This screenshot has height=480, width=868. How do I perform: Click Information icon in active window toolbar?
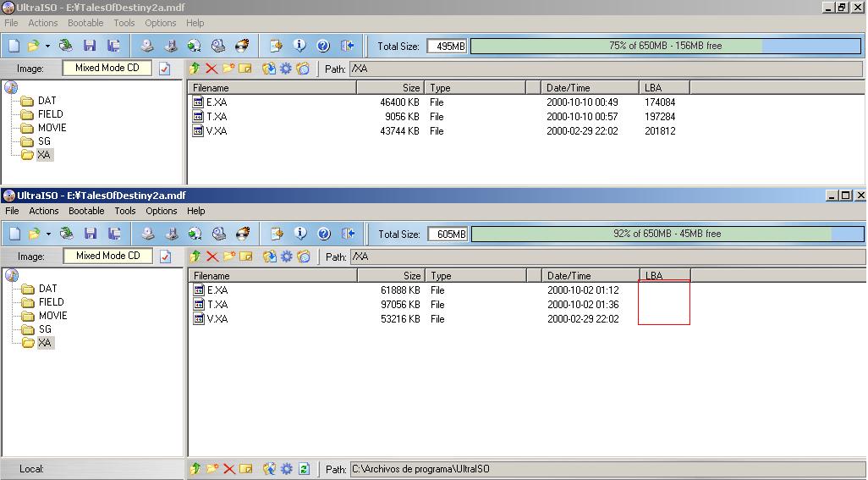click(300, 234)
